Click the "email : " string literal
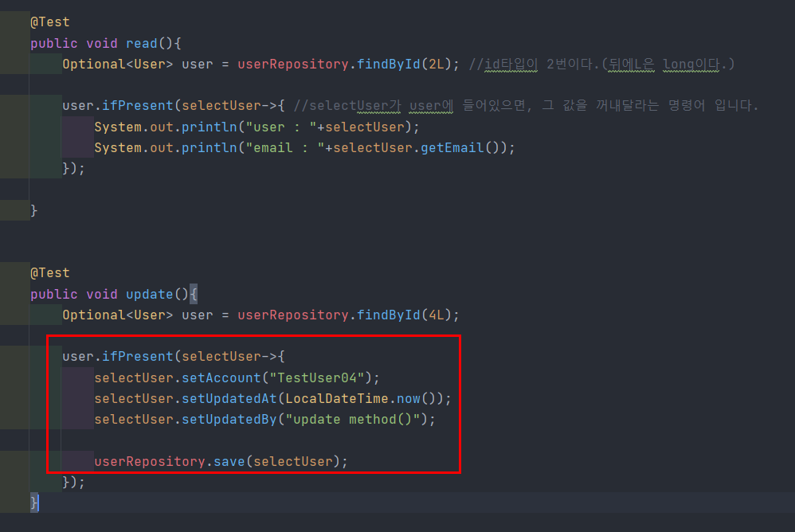Image resolution: width=795 pixels, height=532 pixels. pos(285,147)
